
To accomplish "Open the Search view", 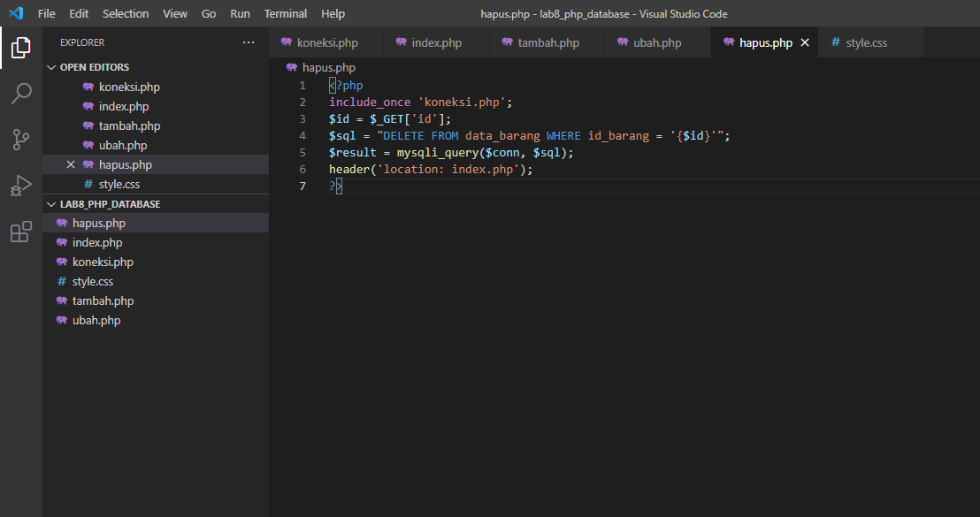I will click(21, 94).
